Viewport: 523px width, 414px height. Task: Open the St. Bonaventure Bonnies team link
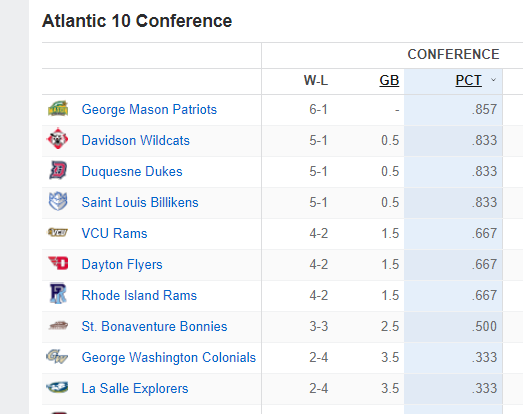tap(154, 327)
